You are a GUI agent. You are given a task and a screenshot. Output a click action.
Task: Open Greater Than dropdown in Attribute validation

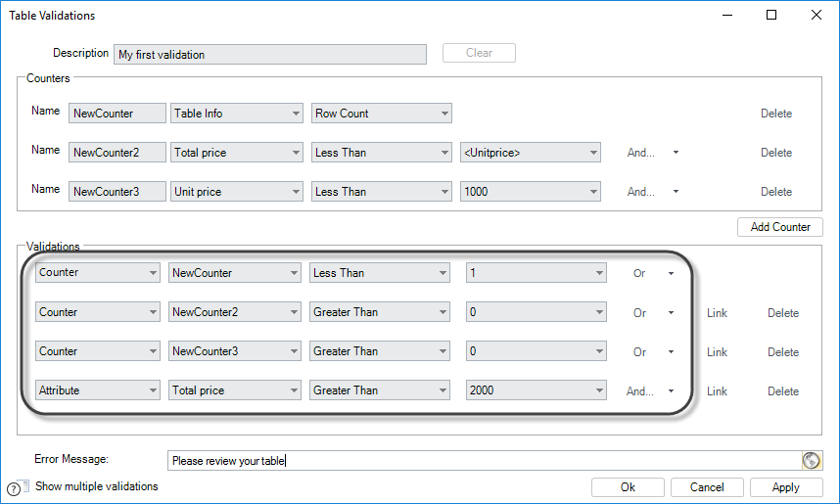pos(380,389)
